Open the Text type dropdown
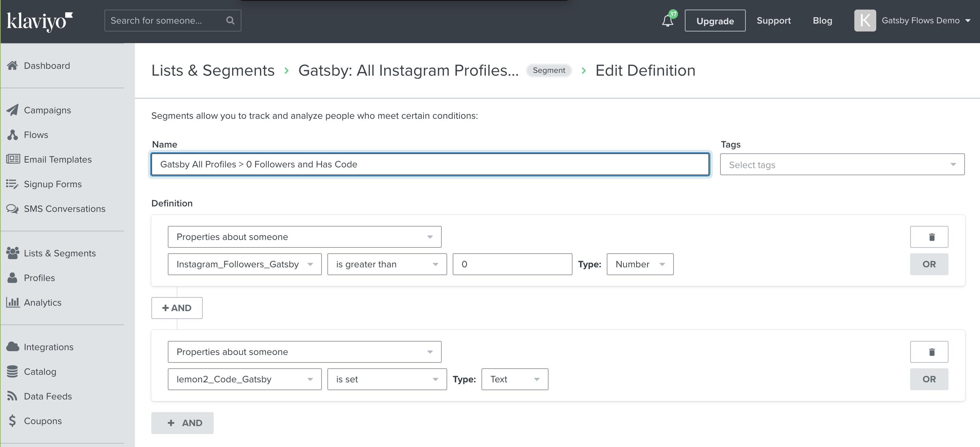The image size is (980, 447). tap(515, 379)
